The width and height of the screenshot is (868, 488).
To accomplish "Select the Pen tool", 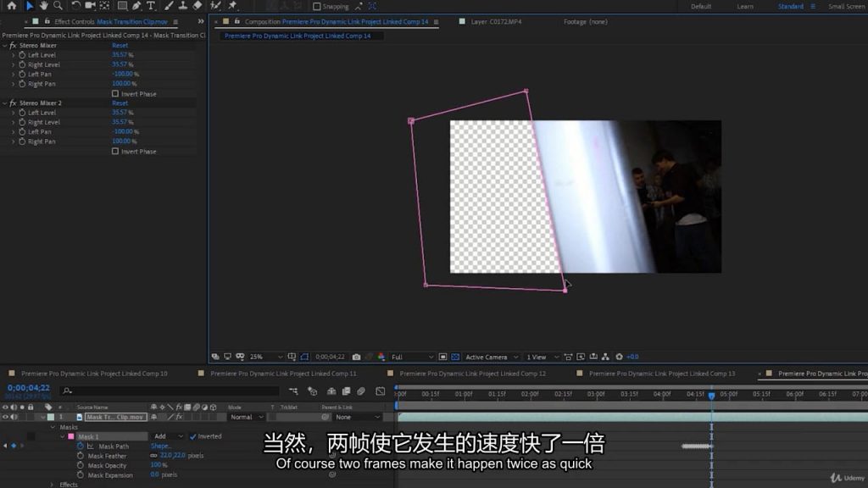I will [x=136, y=6].
